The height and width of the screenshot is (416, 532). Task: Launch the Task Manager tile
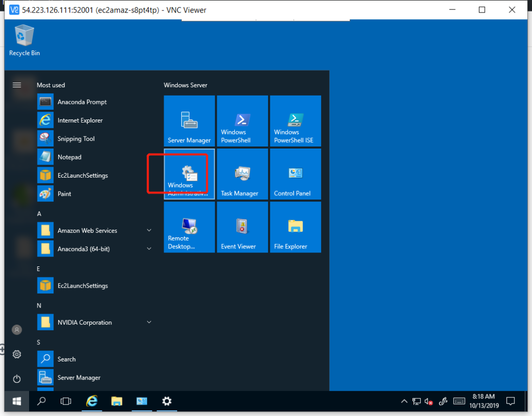(242, 174)
